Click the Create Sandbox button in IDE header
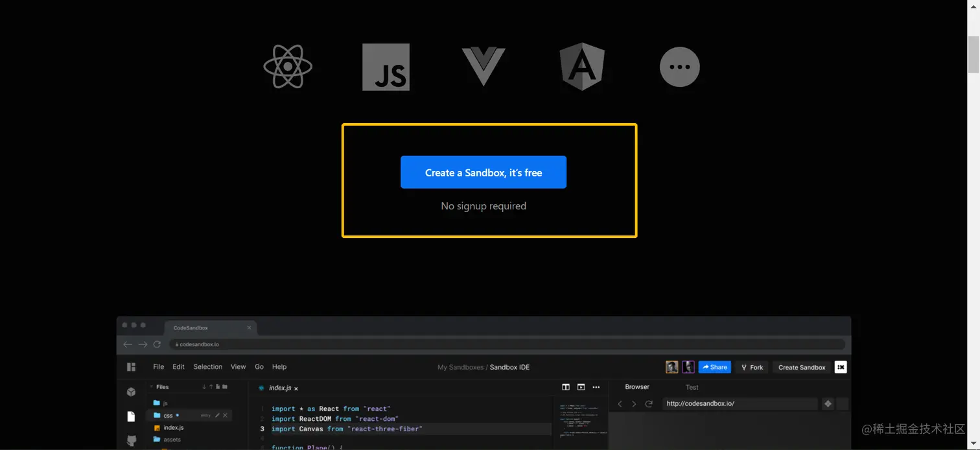 pos(802,367)
